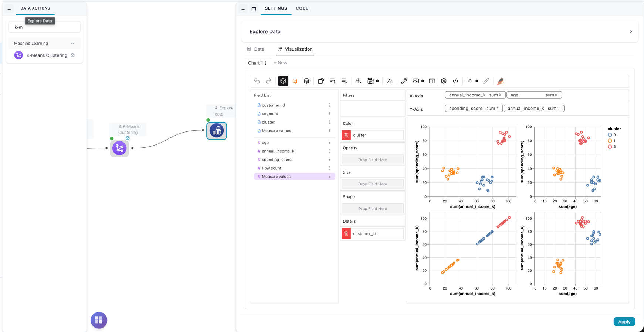This screenshot has height=332, width=644.
Task: Change aggregation of Y-axis annual_income_k
Action: 554,108
